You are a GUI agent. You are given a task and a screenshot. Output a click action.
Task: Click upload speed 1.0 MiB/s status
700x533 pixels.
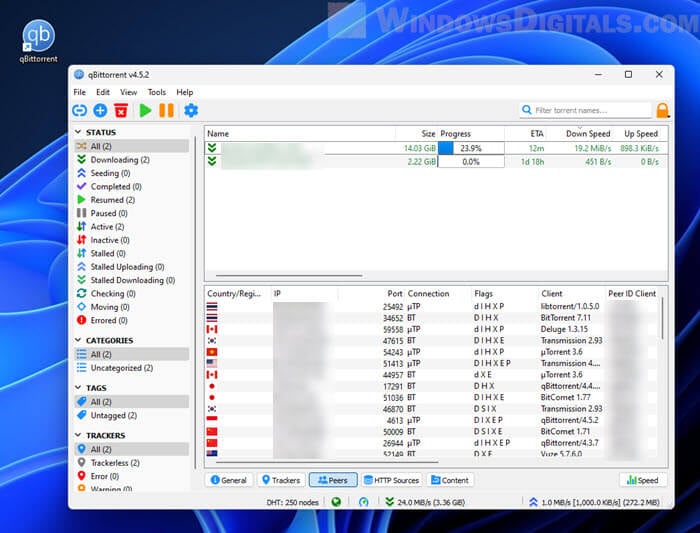pos(595,502)
